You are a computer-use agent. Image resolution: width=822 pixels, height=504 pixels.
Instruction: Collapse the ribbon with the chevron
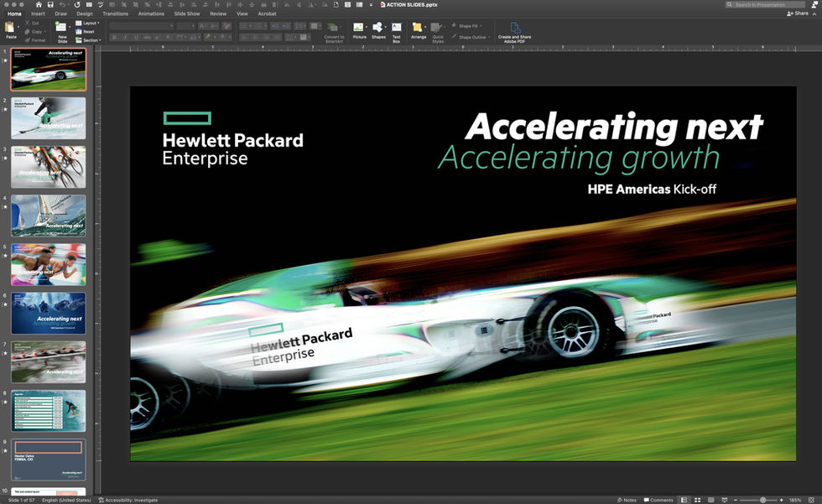point(815,13)
